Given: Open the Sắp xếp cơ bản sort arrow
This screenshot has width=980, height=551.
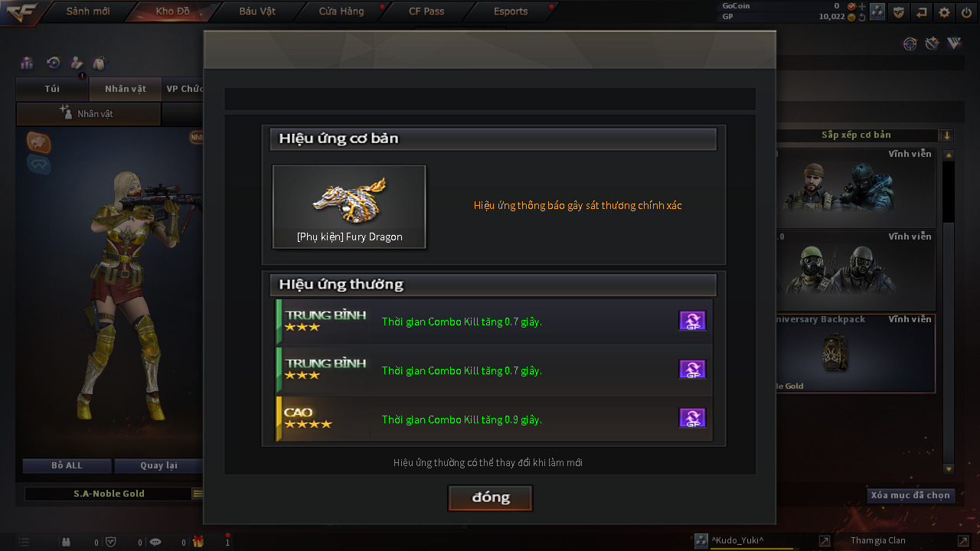Looking at the screenshot, I should point(947,135).
